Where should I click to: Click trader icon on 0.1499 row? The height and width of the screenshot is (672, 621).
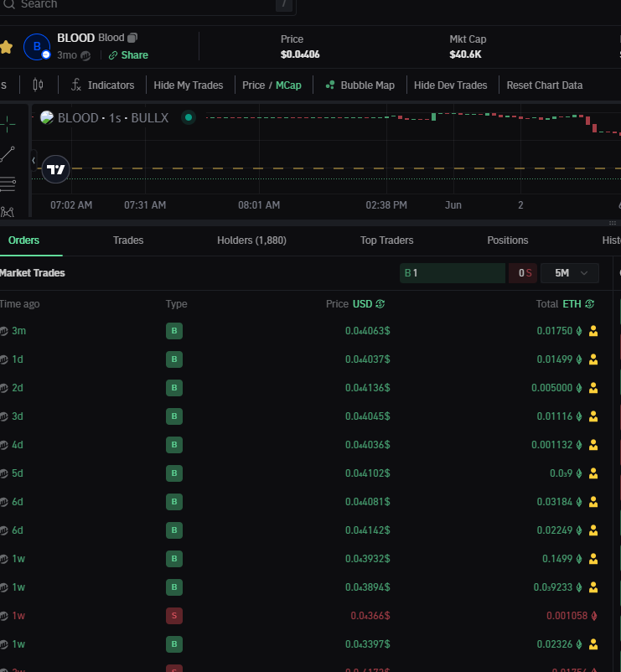click(x=593, y=559)
